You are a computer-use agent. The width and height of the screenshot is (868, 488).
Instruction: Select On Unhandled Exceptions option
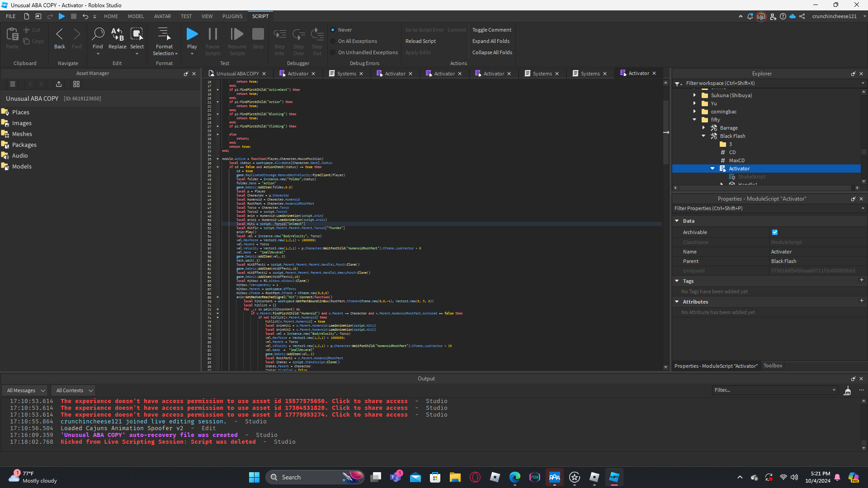(x=333, y=52)
